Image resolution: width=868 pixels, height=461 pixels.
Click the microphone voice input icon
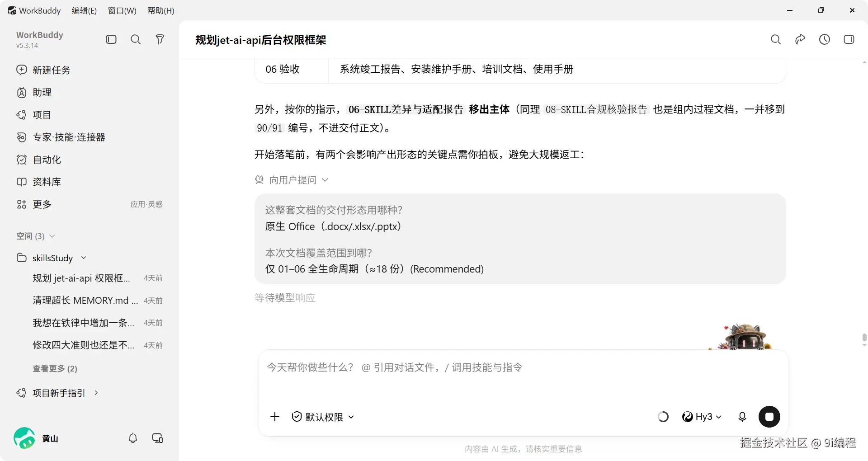742,417
